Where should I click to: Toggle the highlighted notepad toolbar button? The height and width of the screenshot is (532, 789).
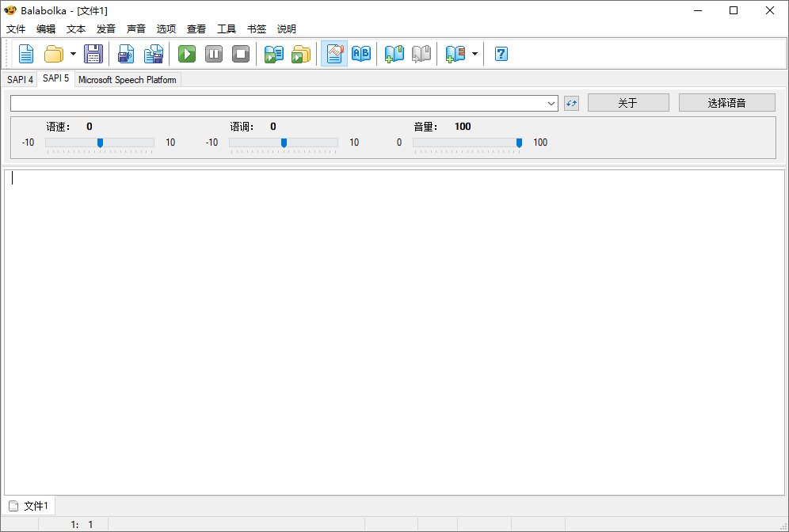point(334,54)
